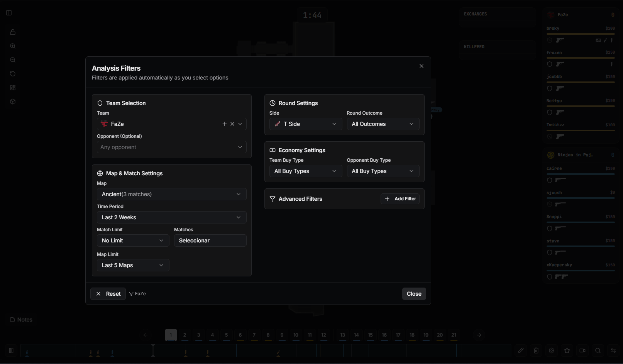623x364 pixels.
Task: Click the pause icon at bottom left
Action: tap(11, 350)
